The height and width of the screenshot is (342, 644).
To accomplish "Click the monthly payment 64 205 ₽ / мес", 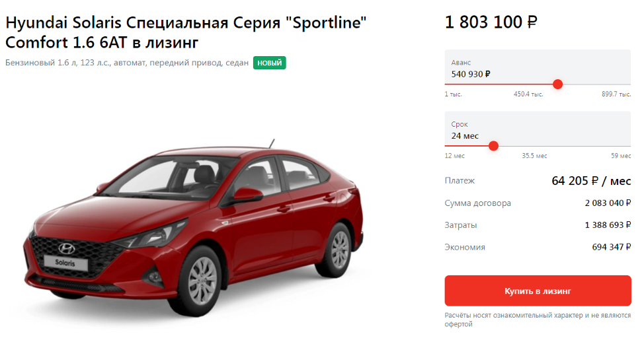I will coord(591,181).
